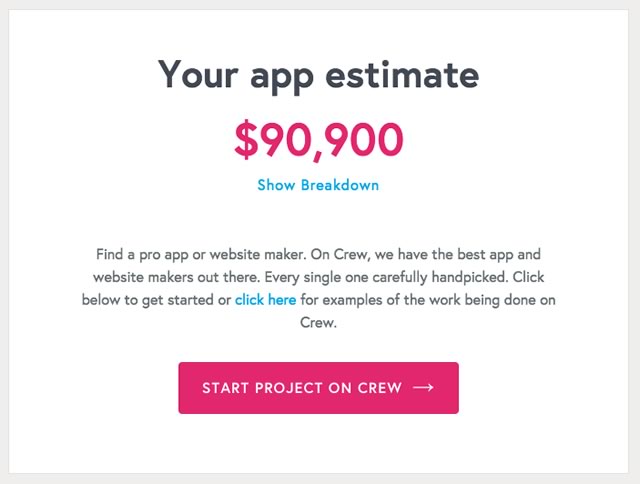The width and height of the screenshot is (640, 484).
Task: Open the blue 'click here' examples link
Action: point(265,300)
